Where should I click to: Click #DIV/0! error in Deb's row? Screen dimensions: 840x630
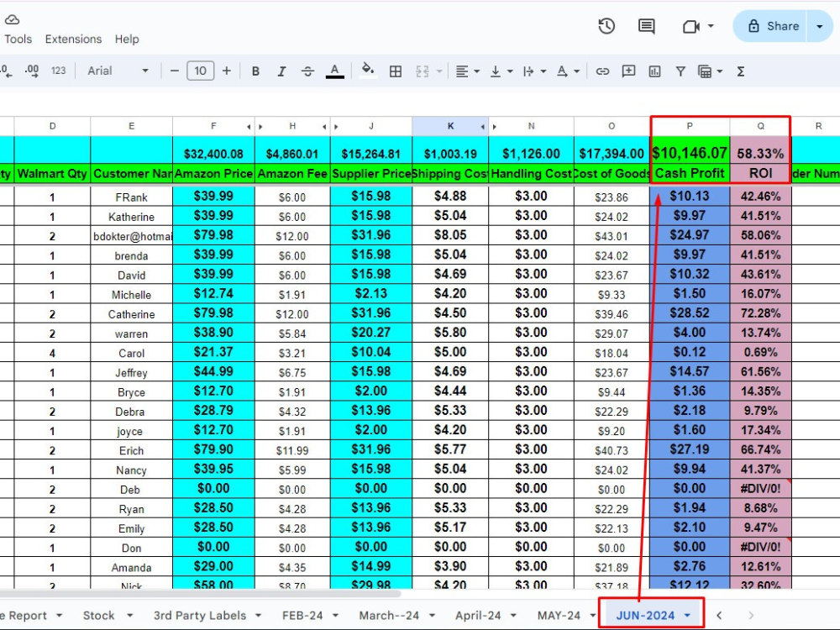pos(761,489)
